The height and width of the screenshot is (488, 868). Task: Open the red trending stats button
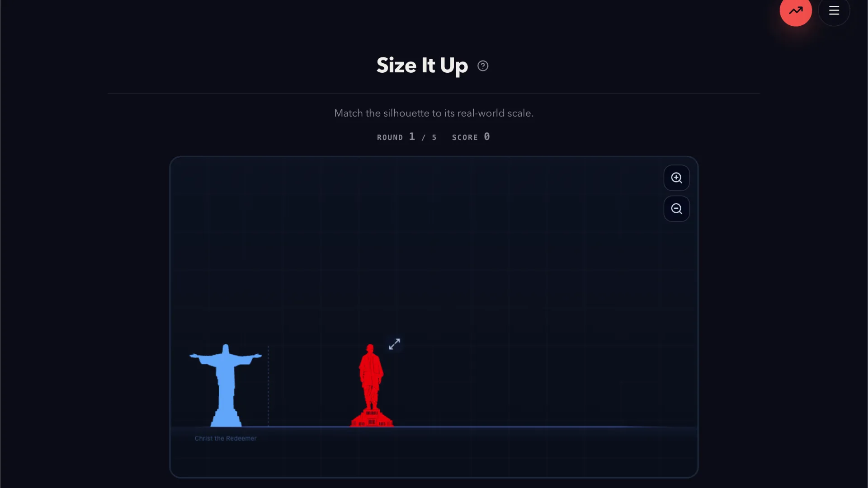796,10
